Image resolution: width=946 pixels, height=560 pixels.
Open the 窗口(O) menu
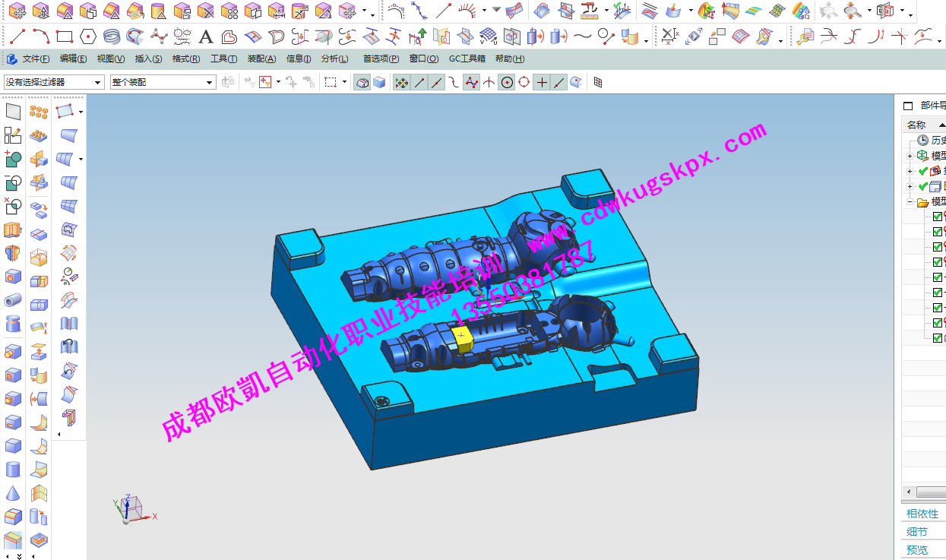[x=423, y=59]
